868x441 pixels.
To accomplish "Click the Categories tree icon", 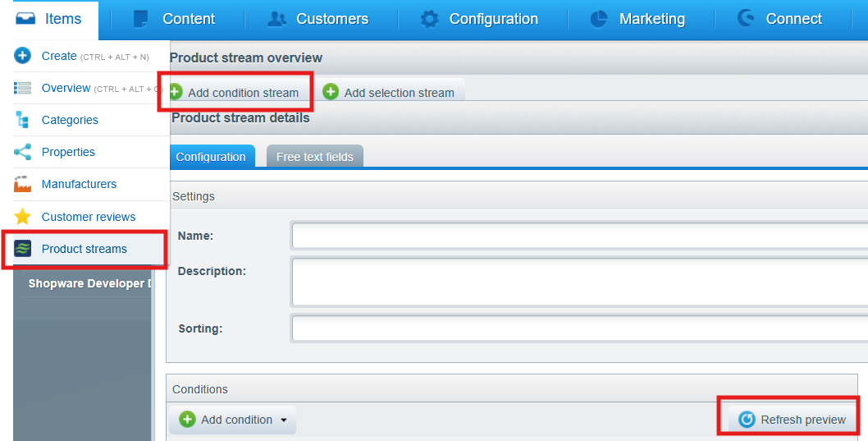I will click(22, 120).
